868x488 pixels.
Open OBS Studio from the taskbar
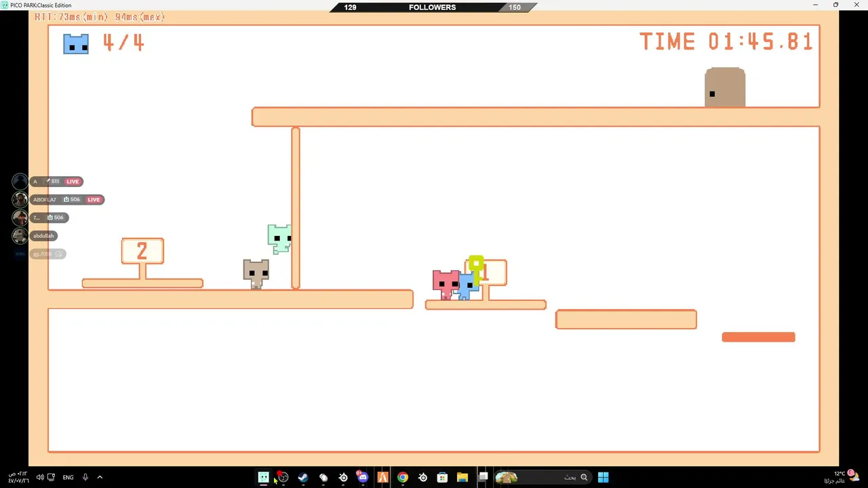coord(283,477)
